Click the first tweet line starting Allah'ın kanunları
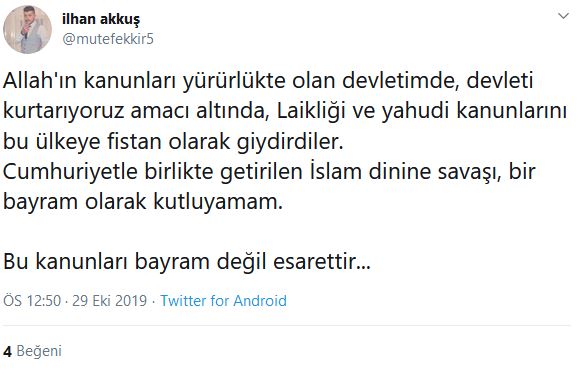 268,81
